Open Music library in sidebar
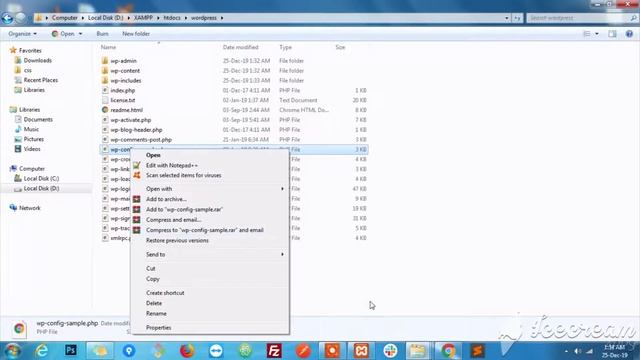The image size is (640, 360). point(31,129)
